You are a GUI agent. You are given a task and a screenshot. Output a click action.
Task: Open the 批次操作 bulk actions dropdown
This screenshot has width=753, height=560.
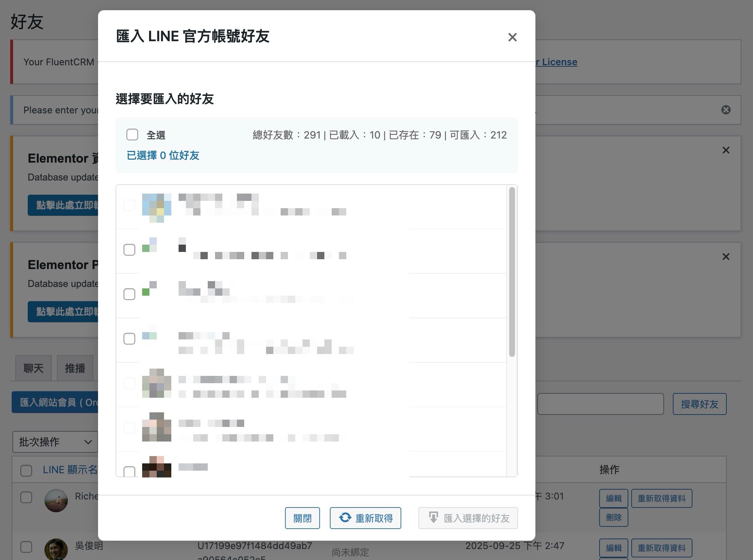pyautogui.click(x=55, y=442)
